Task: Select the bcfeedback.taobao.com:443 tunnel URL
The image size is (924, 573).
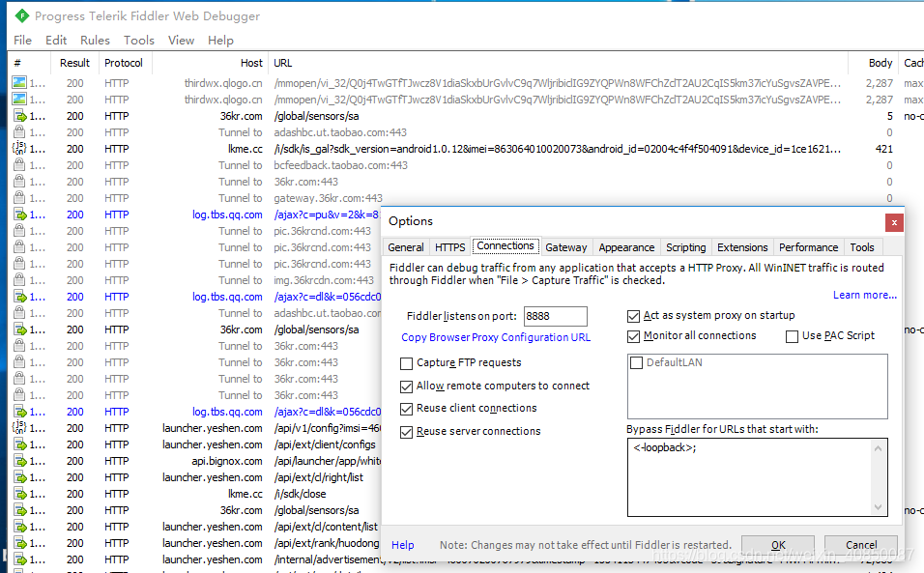Action: click(340, 165)
